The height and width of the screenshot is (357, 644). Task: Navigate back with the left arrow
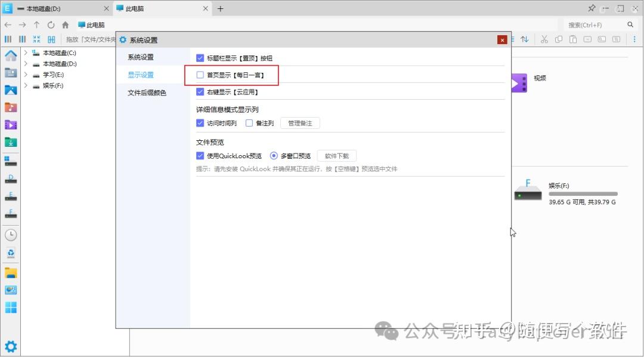(x=8, y=25)
